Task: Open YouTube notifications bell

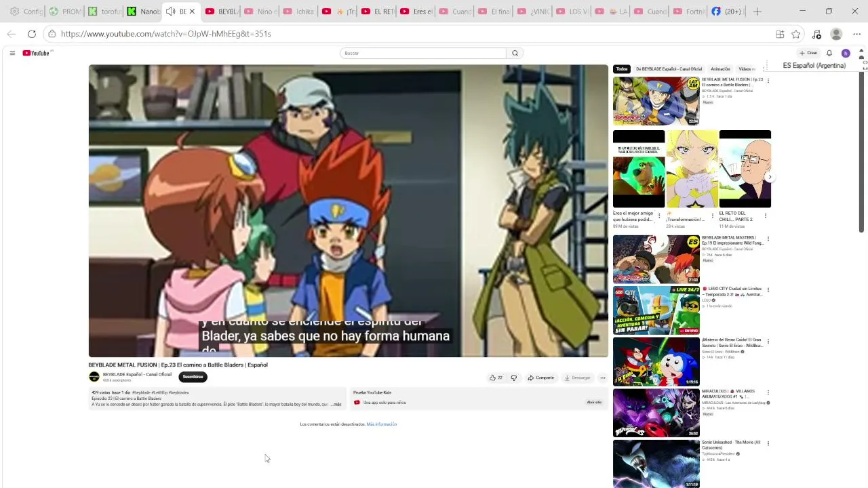Action: tap(829, 53)
